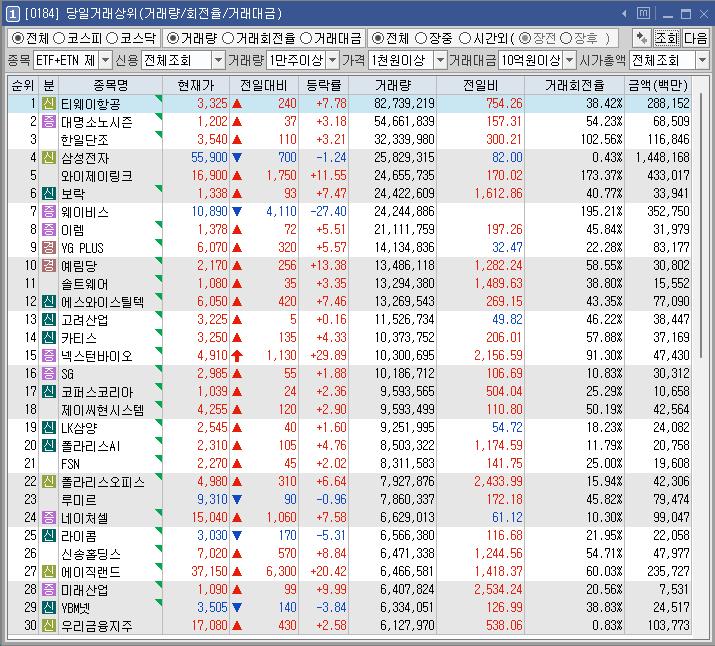Select the 솔트웨어 stock name
Screen dimensions: 715x646
click(85, 284)
